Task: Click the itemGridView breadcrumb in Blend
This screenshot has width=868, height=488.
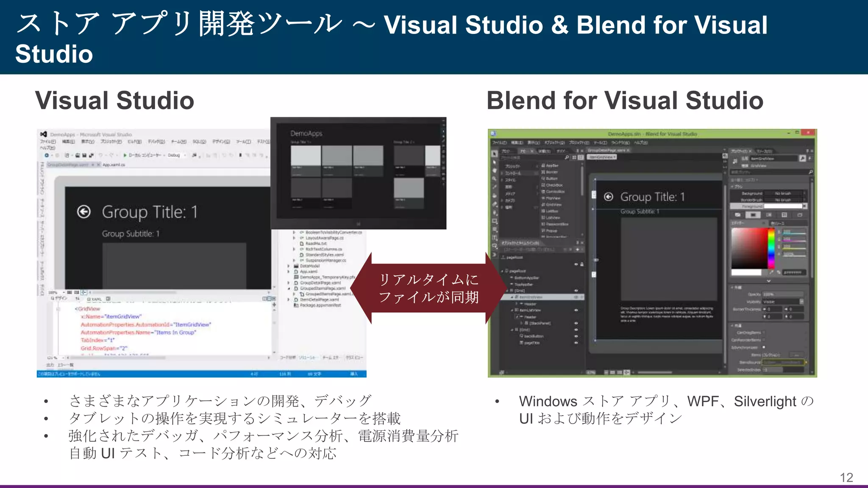Action: (x=602, y=157)
